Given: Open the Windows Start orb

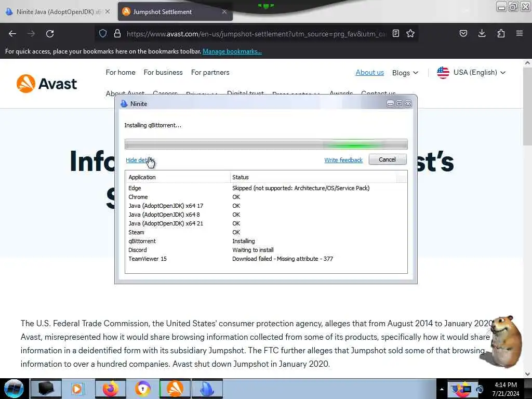Looking at the screenshot, I should pyautogui.click(x=14, y=389).
